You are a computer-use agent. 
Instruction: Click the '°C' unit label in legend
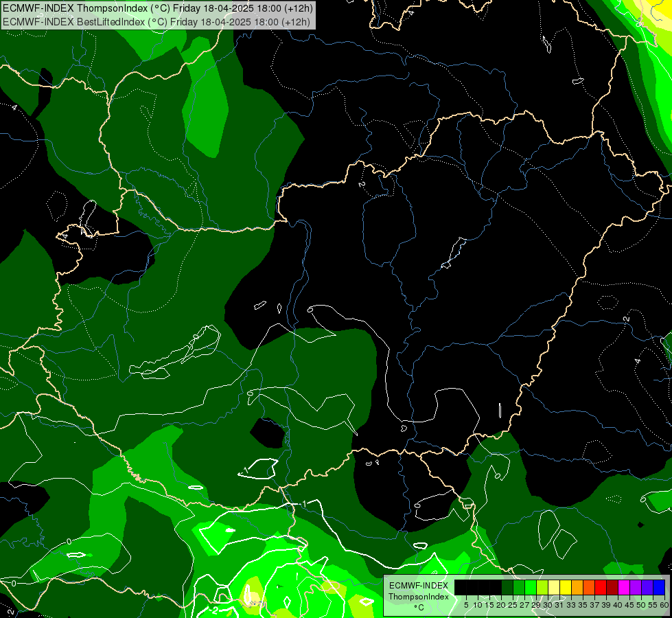(419, 608)
